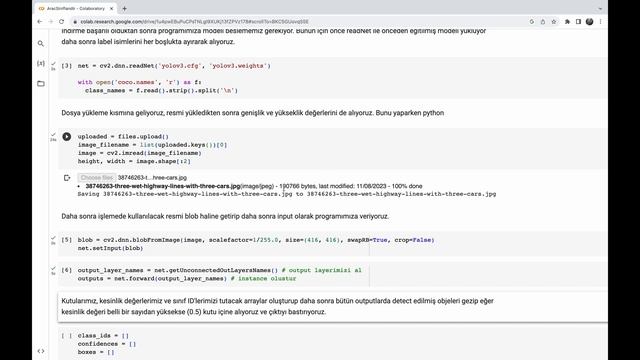Click the output clear icon beside Choose files

67,178
